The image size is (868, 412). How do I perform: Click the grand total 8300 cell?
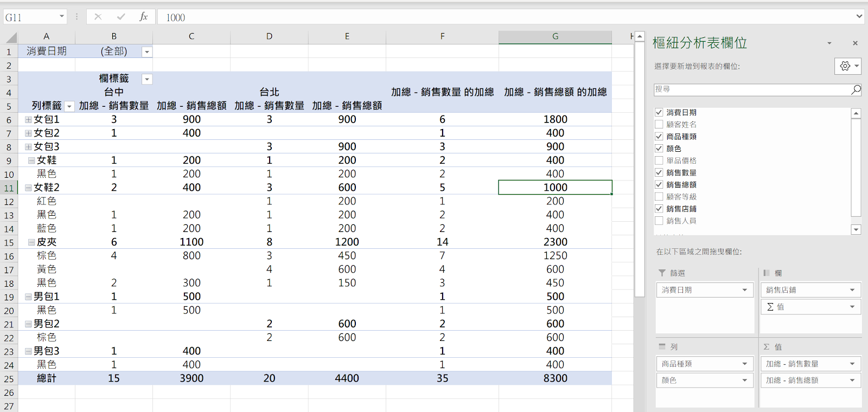click(x=555, y=378)
